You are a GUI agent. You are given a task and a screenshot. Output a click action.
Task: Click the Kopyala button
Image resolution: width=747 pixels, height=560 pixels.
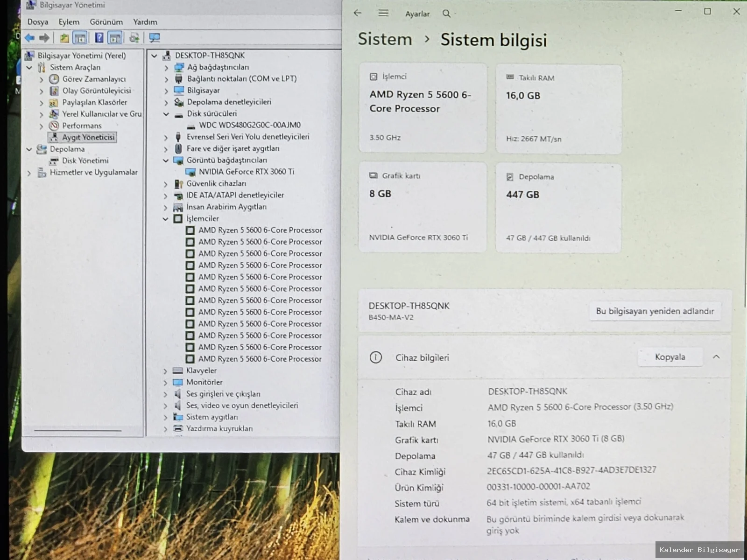tap(670, 357)
